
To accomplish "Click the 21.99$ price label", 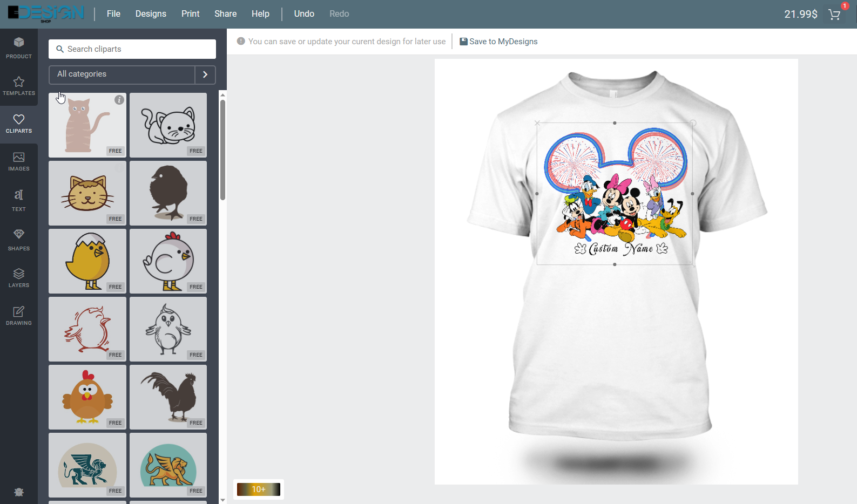I will pos(801,15).
